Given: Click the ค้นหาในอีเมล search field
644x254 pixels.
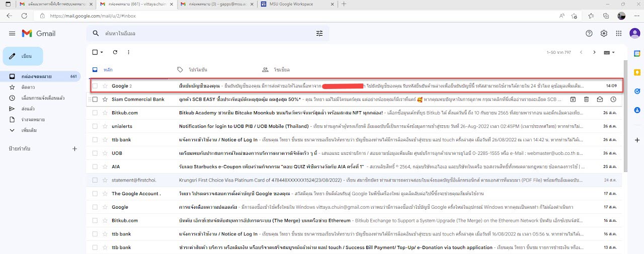Looking at the screenshot, I should (x=206, y=33).
